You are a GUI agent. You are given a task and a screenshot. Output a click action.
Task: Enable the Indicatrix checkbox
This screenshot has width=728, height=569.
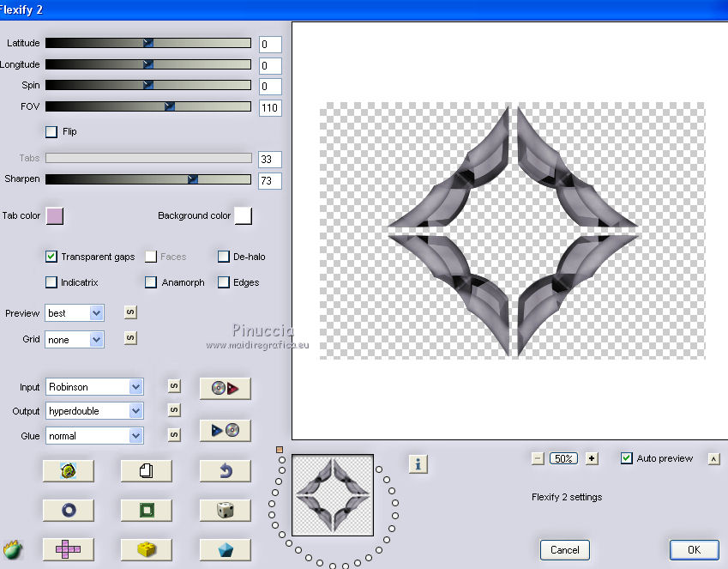pyautogui.click(x=51, y=282)
